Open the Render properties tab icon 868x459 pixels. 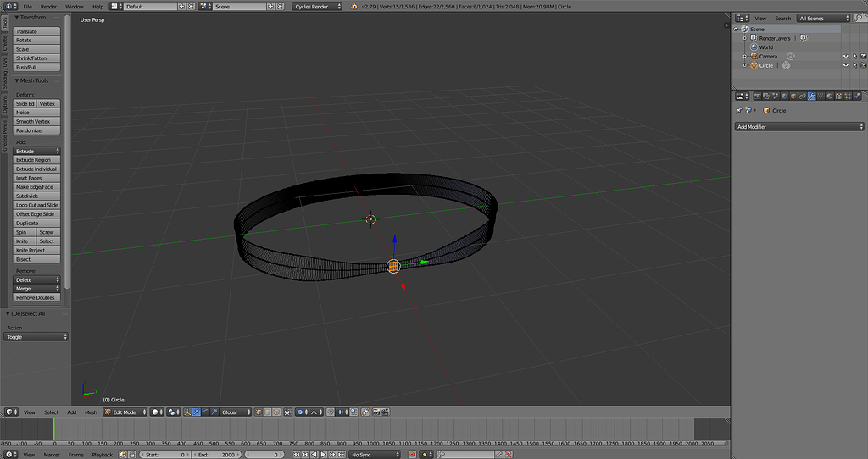[757, 97]
